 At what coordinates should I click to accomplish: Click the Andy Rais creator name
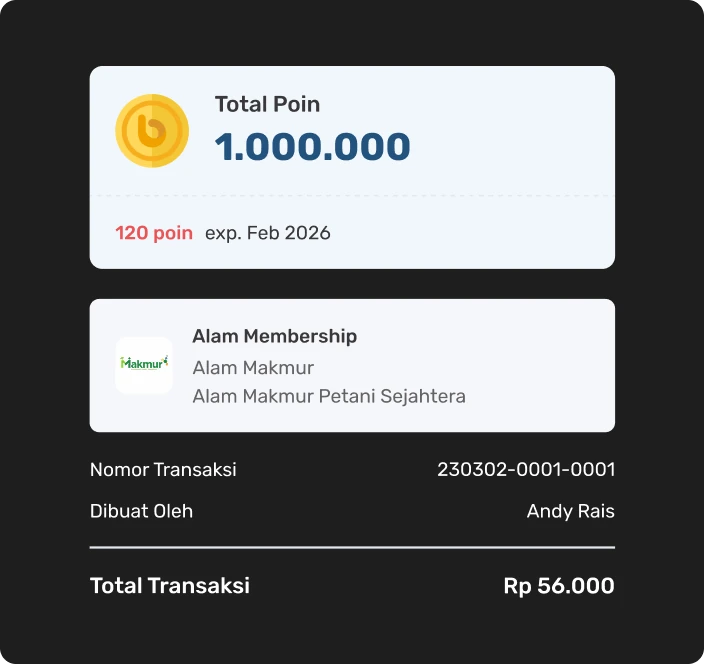click(570, 511)
